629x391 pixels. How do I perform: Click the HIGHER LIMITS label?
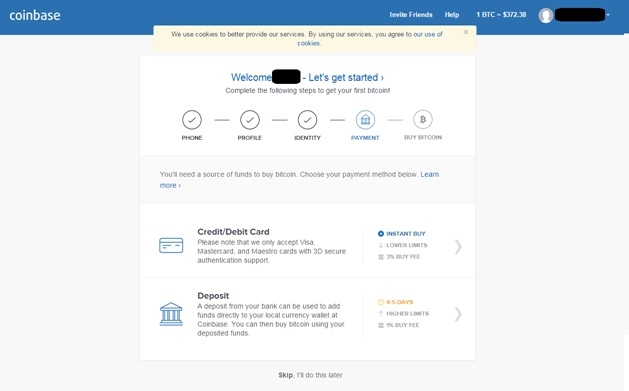(x=404, y=314)
